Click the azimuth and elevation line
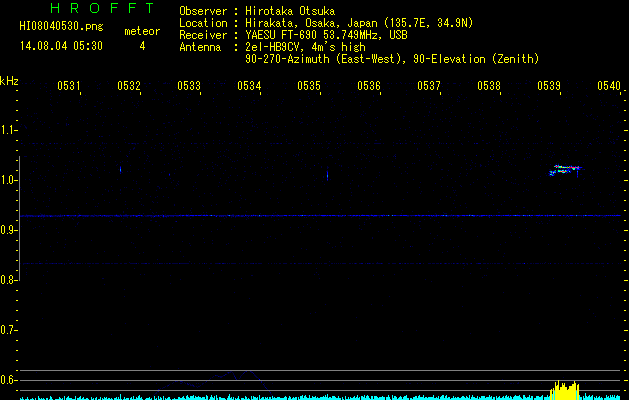This screenshot has width=629, height=400. 392,59
